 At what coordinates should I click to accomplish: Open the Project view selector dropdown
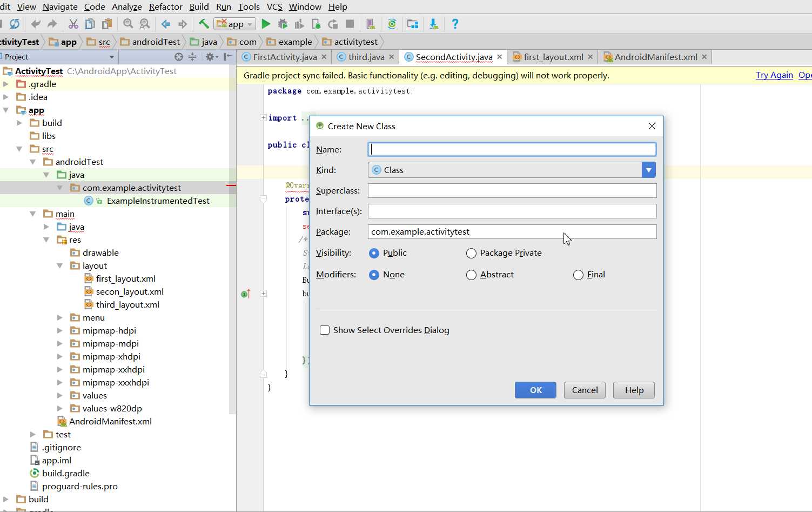point(112,57)
